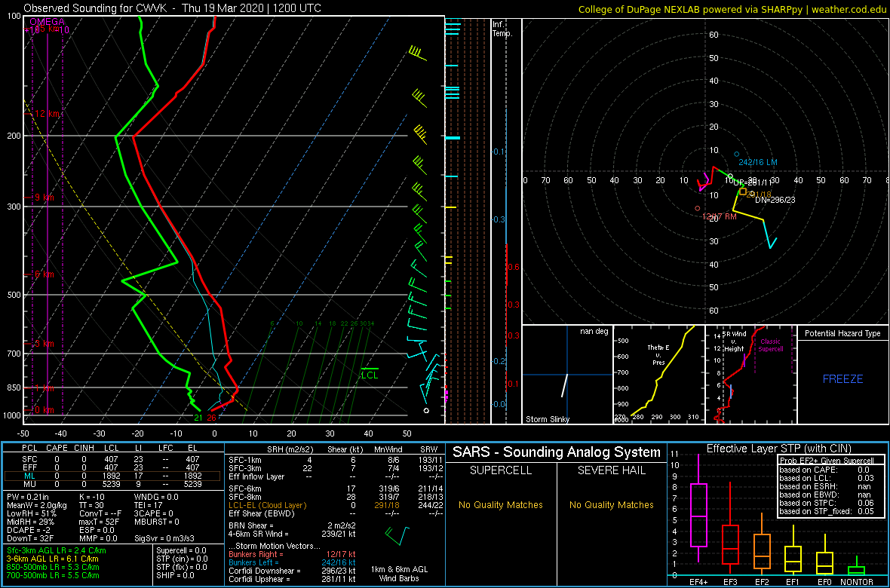Select the OMEGA label on the Skew-T

(x=47, y=22)
